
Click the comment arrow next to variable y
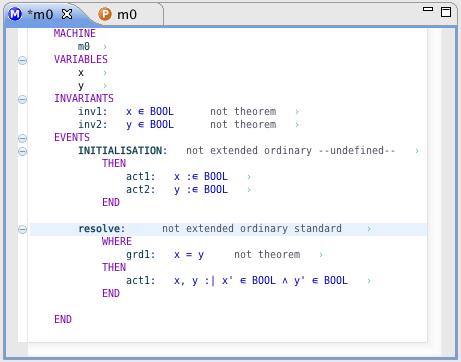pyautogui.click(x=105, y=86)
